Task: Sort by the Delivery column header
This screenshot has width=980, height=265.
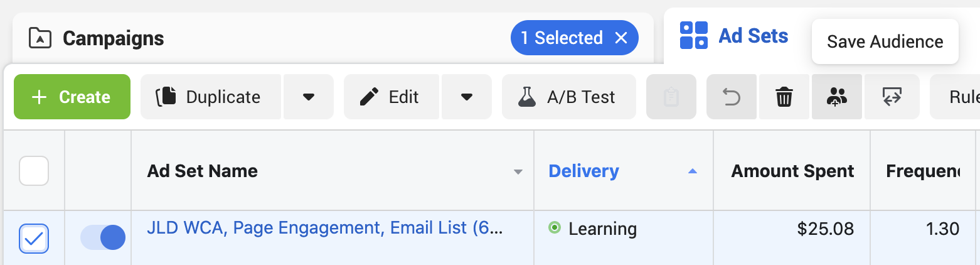Action: tap(583, 171)
